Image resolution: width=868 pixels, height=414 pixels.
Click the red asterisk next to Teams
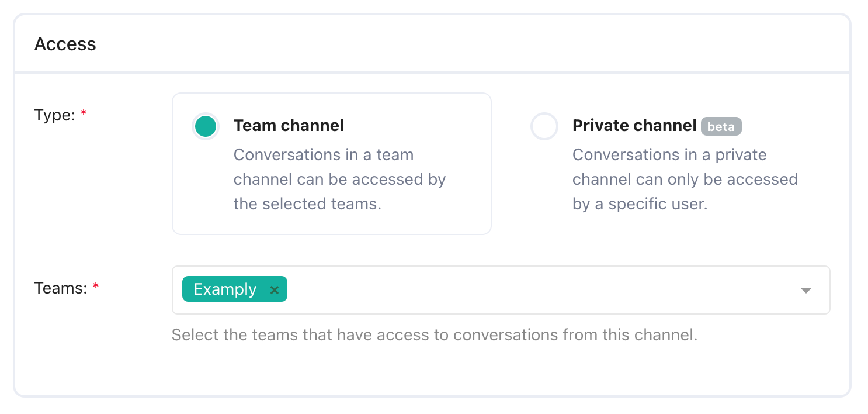point(96,287)
